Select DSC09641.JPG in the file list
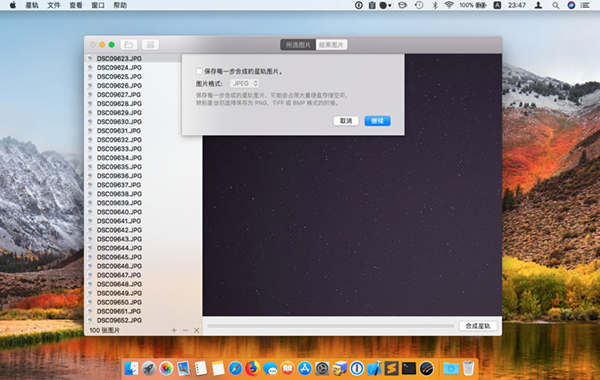The height and width of the screenshot is (380, 600). click(143, 221)
